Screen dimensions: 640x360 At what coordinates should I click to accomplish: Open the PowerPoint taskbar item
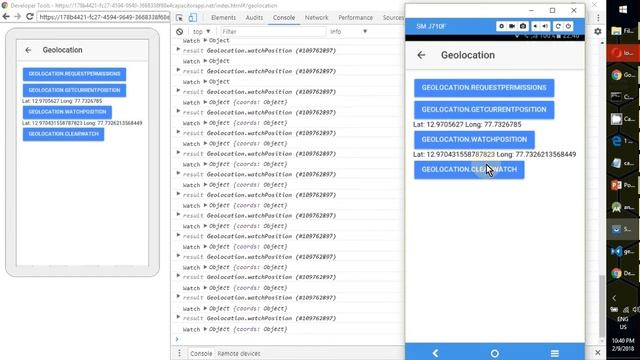pos(623,185)
